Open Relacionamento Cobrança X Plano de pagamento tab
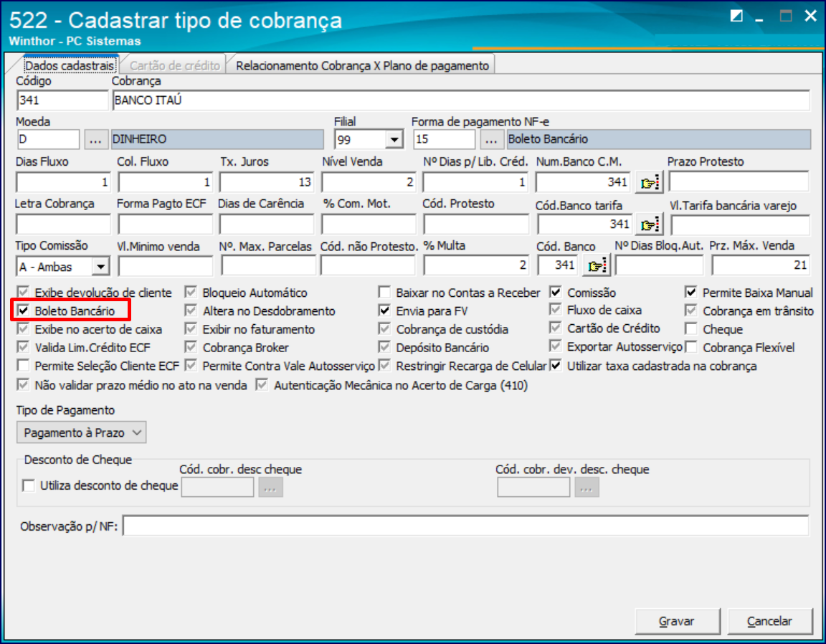This screenshot has width=826, height=644. [362, 65]
